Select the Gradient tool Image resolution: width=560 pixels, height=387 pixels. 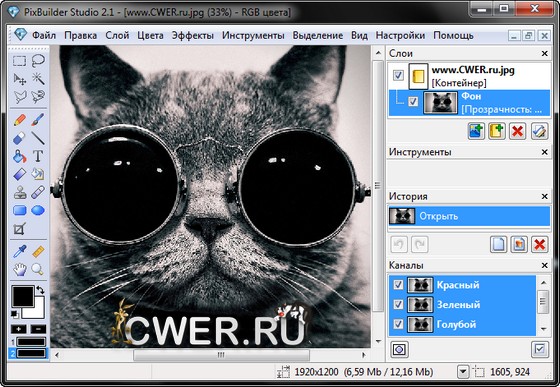point(19,174)
